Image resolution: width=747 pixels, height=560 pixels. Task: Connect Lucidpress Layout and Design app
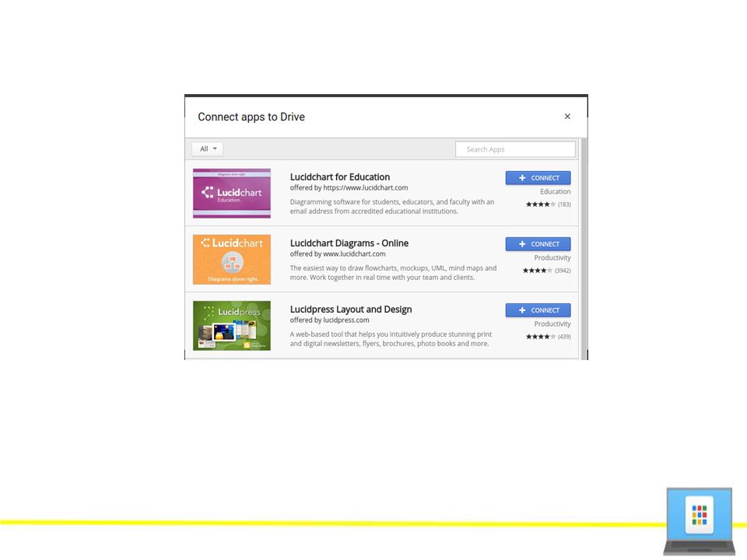point(538,310)
